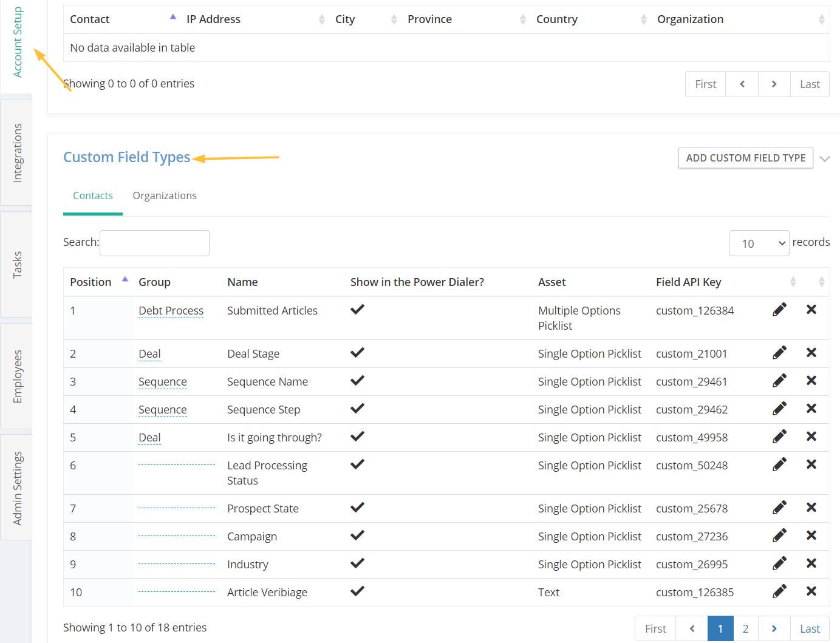Open the Employees side tab
This screenshot has height=643, width=840.
coord(16,376)
